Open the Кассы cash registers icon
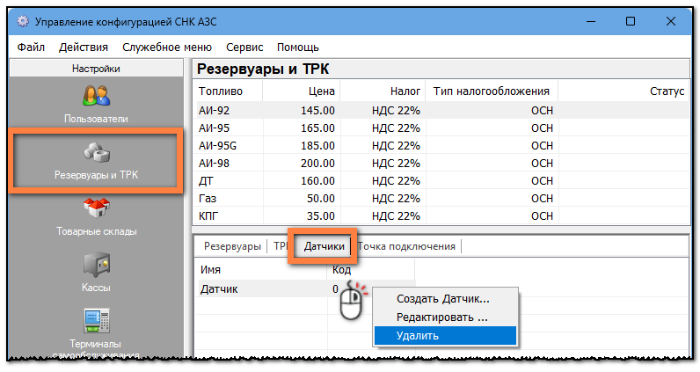 [96, 264]
